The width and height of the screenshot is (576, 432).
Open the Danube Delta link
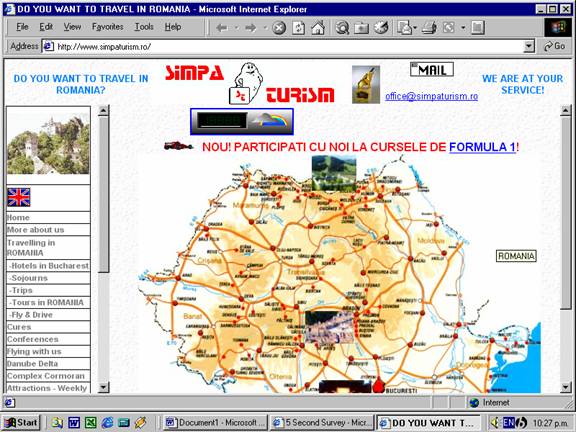click(x=32, y=364)
